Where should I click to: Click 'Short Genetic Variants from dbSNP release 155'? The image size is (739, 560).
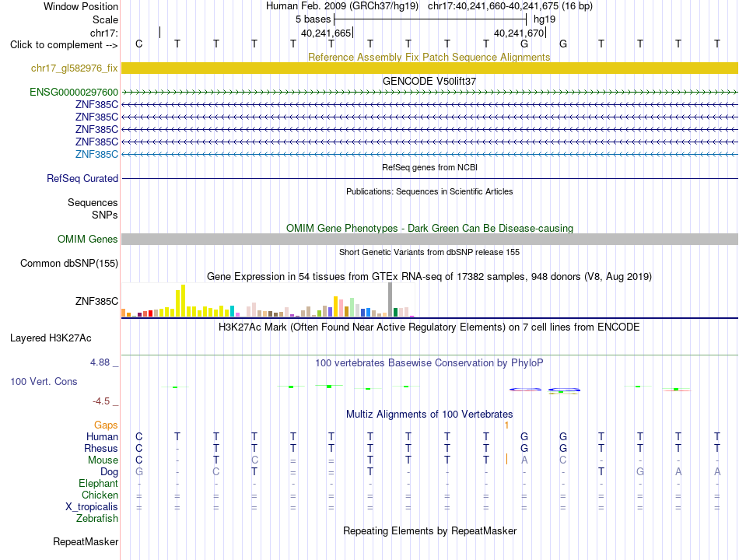(x=429, y=252)
